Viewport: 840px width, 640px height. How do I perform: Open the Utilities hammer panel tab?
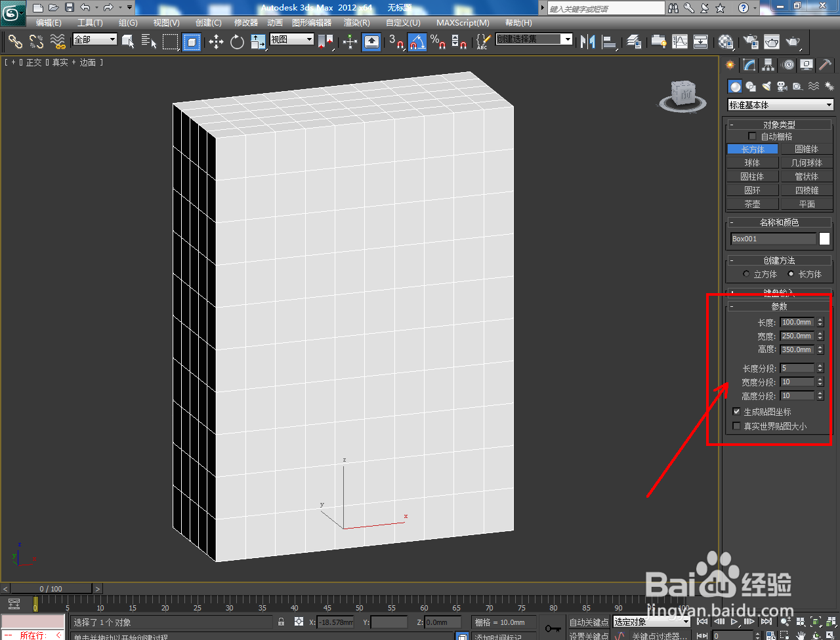[x=826, y=65]
